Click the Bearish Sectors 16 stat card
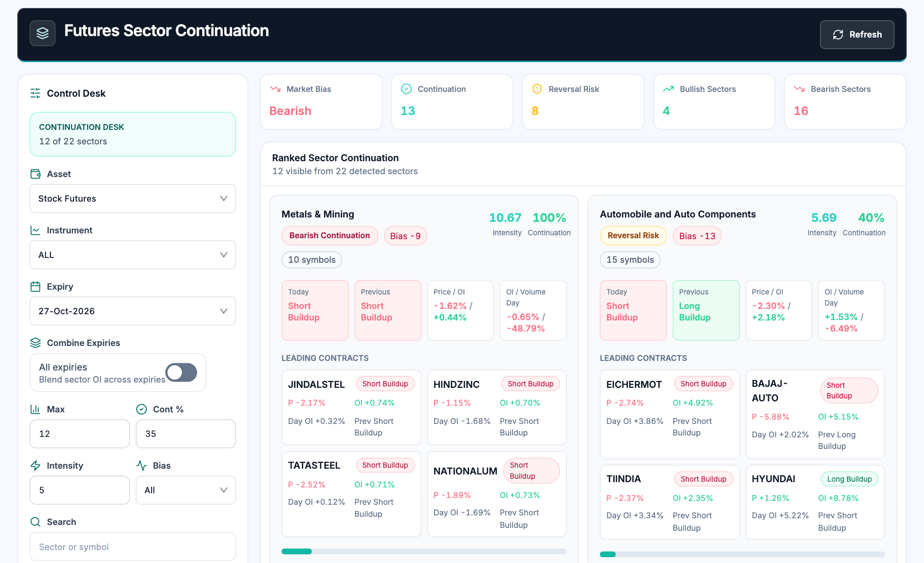 pos(845,102)
